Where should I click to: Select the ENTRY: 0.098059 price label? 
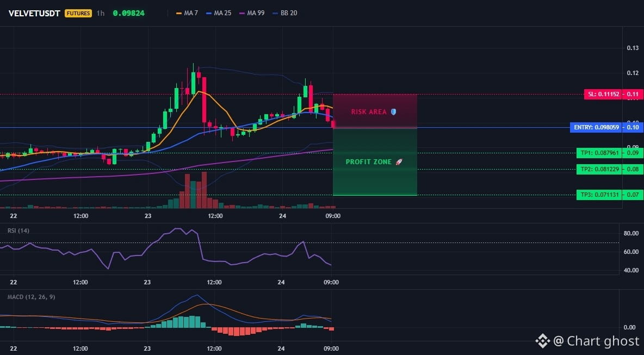pos(596,128)
